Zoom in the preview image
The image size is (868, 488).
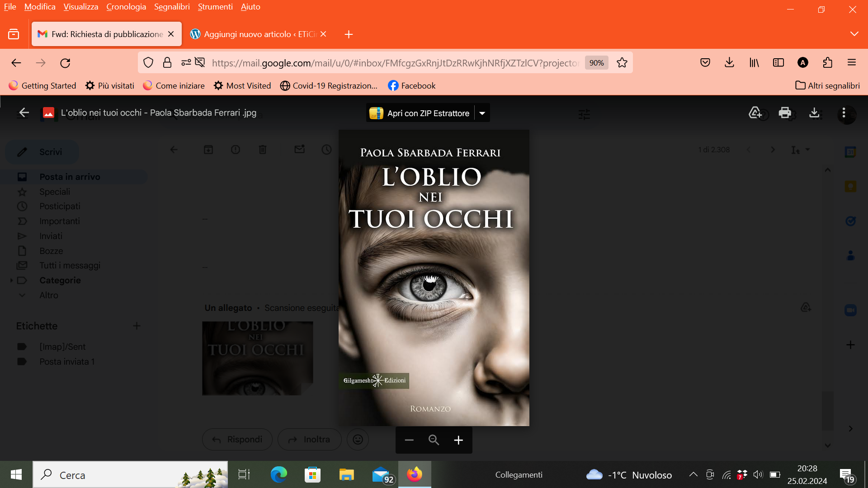coord(458,440)
